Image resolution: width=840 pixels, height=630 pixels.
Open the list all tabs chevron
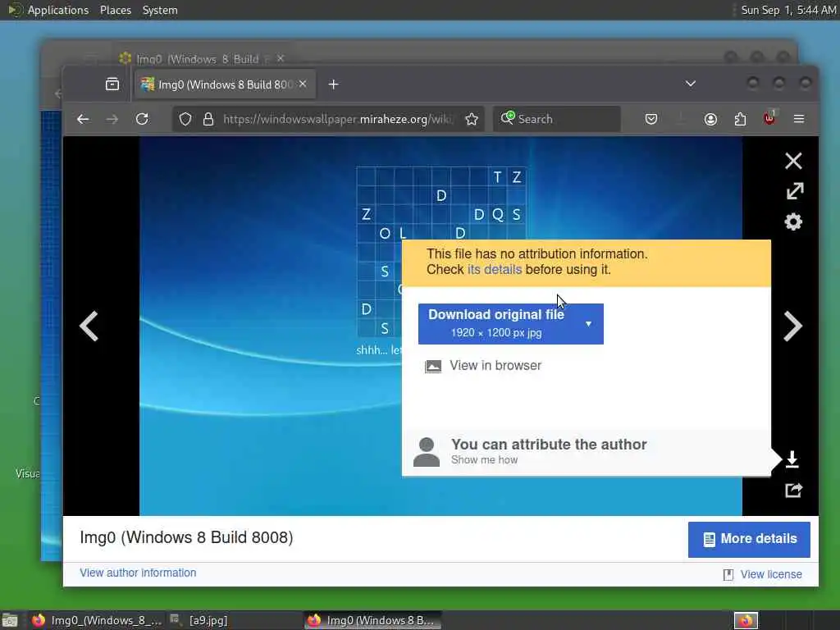(691, 84)
